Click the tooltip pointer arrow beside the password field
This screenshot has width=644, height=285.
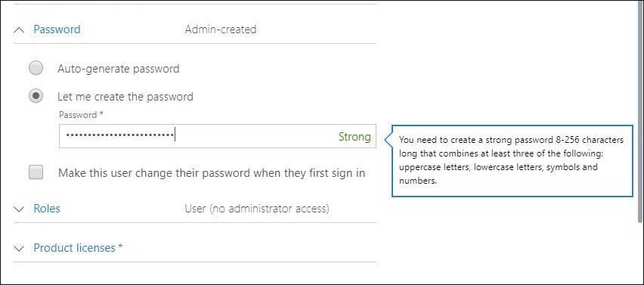tap(388, 140)
